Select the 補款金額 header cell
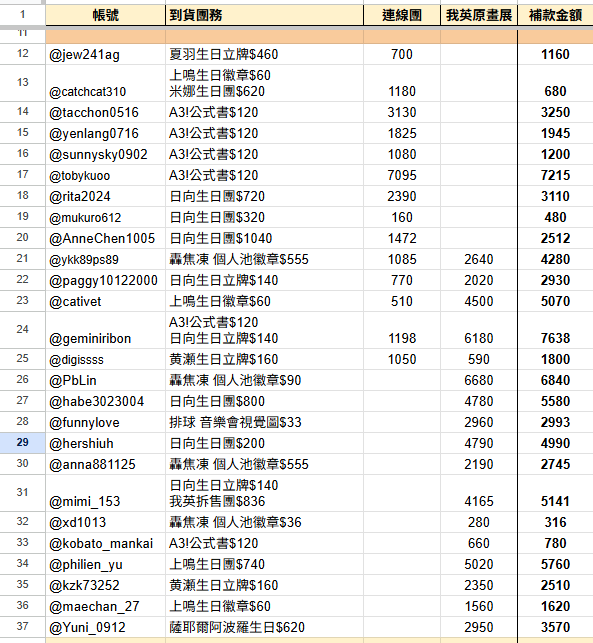 (555, 15)
